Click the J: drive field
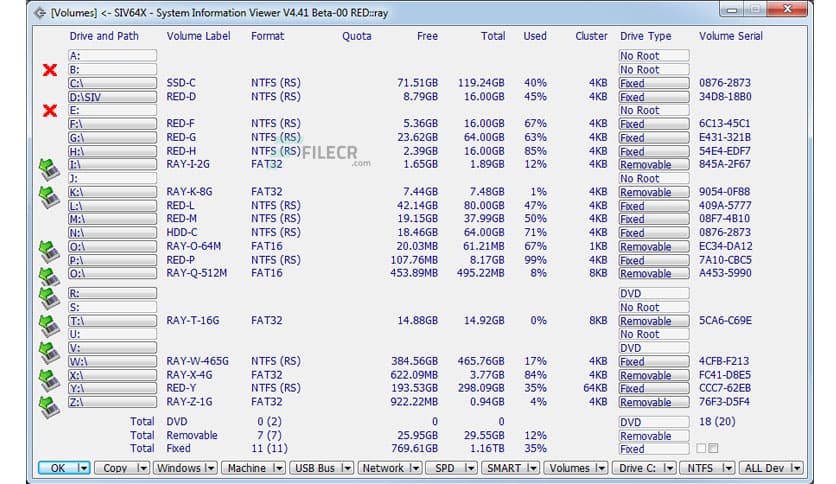836x484 pixels. [x=112, y=178]
